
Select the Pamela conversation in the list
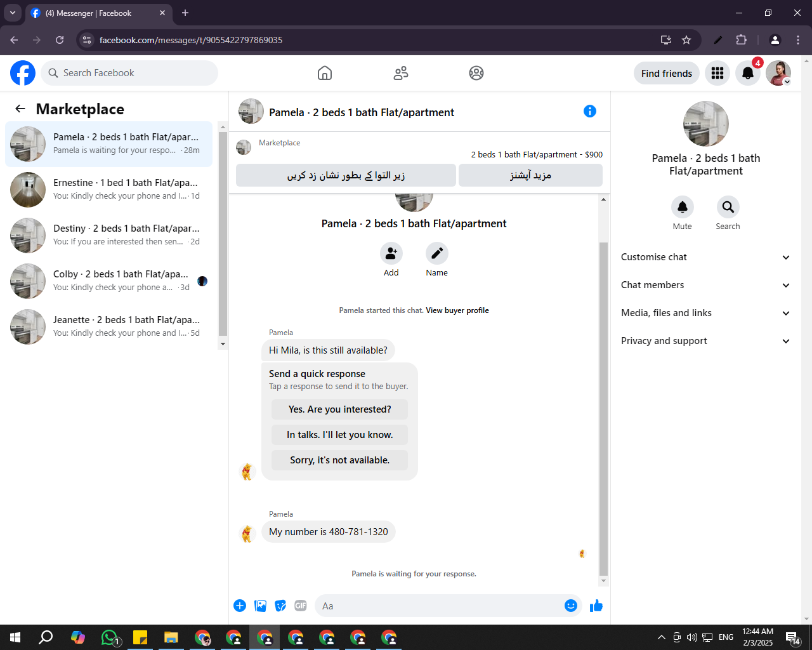109,144
